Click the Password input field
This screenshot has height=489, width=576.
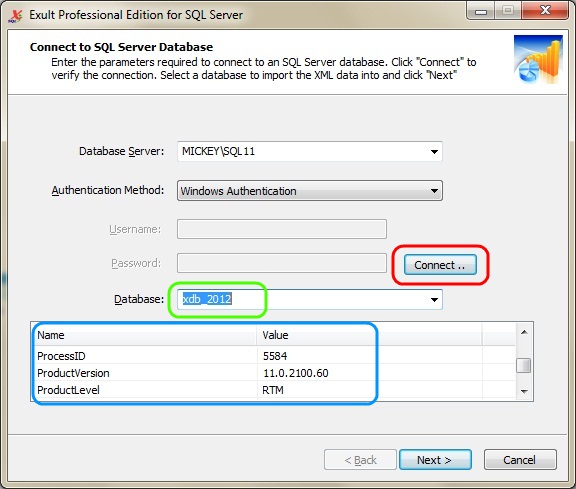click(x=282, y=263)
